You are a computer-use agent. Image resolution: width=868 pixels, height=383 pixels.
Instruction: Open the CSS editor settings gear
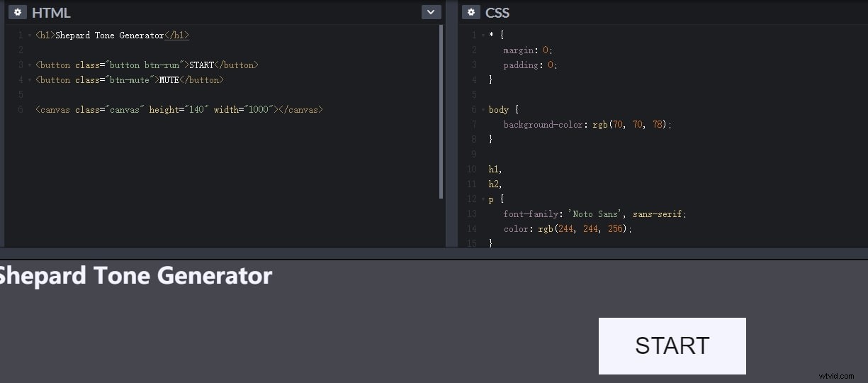(x=471, y=12)
